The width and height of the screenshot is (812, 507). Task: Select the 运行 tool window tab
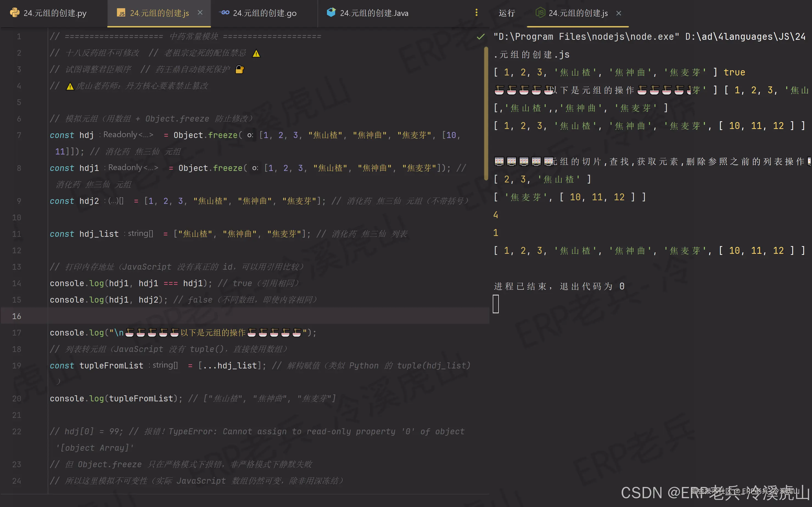(x=507, y=13)
